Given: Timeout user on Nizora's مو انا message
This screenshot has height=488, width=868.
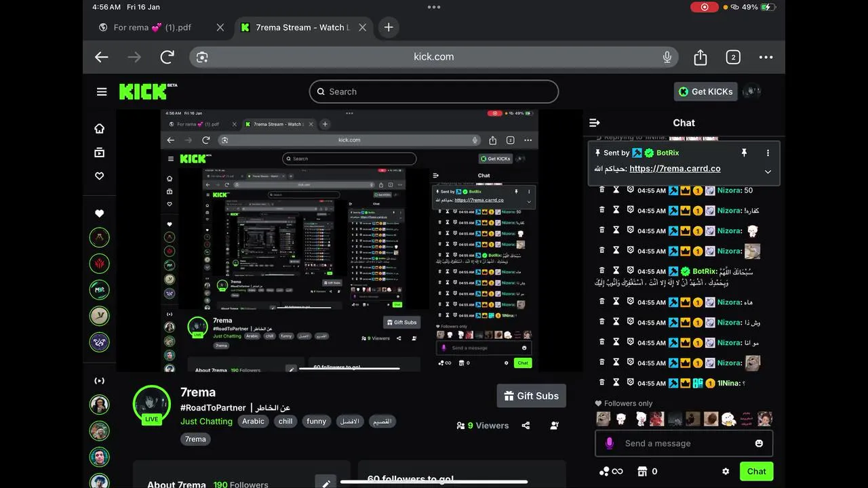Looking at the screenshot, I should tap(616, 343).
